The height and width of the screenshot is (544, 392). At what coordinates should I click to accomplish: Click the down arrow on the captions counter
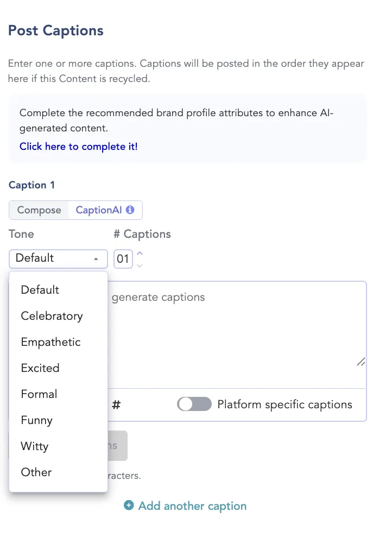[140, 265]
